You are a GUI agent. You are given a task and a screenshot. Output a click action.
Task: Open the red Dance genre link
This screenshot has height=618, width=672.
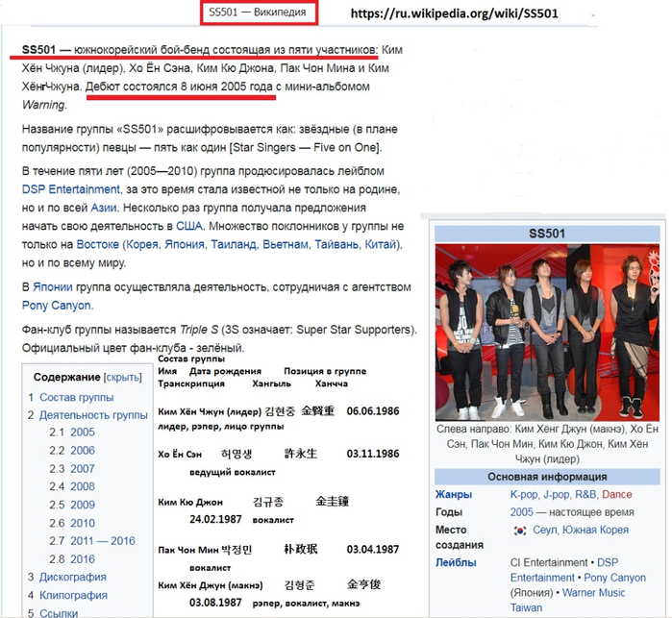616,495
